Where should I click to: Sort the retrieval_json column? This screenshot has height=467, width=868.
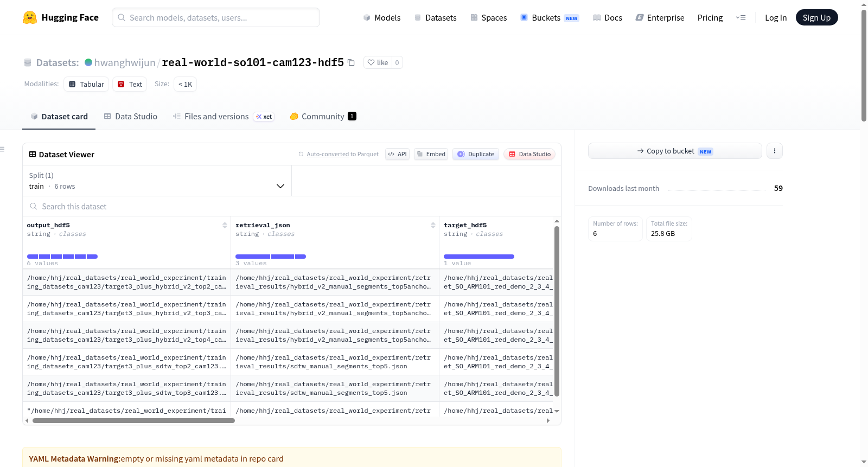pyautogui.click(x=433, y=225)
